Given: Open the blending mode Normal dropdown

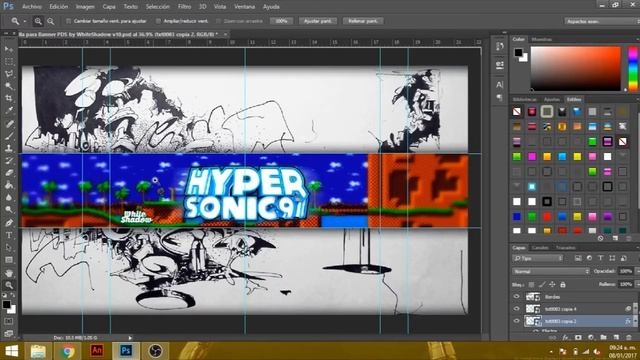Looking at the screenshot, I should click(x=551, y=271).
